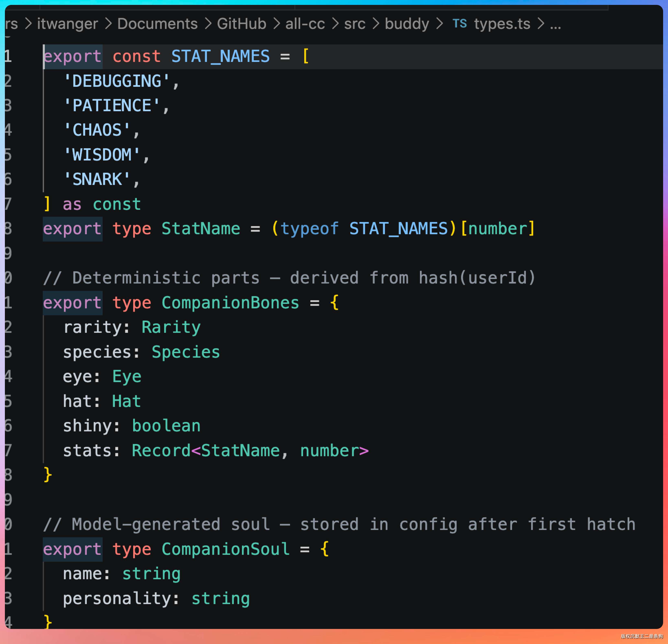Viewport: 668px width, 644px height.
Task: Place cursor on STAT_NAMES constant declaration
Action: coord(220,56)
